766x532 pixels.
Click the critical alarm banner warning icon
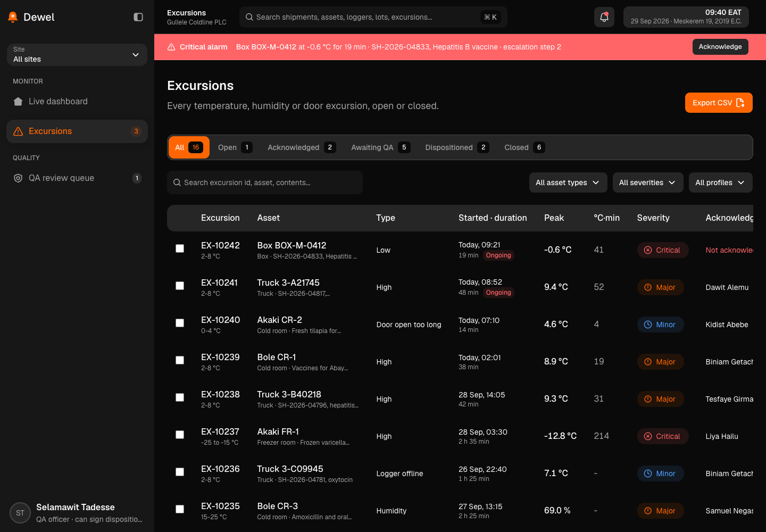coord(171,47)
